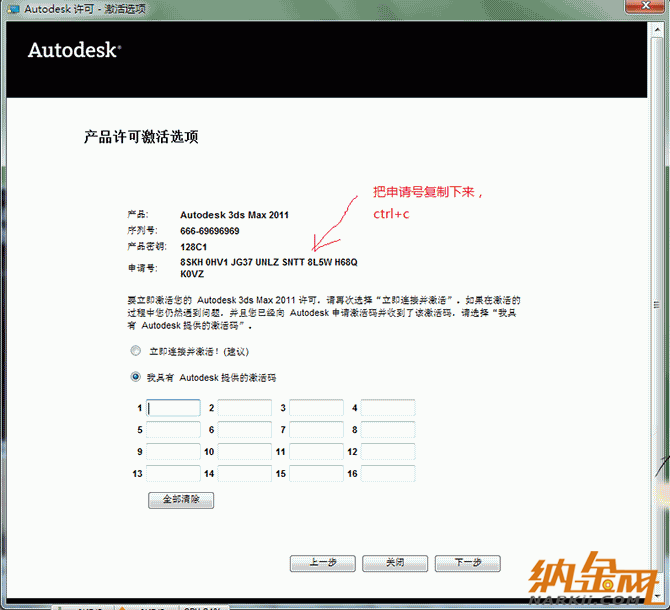Viewport: 670px width, 610px height.
Task: Click the K0VZ request code segment
Action: pos(192,274)
